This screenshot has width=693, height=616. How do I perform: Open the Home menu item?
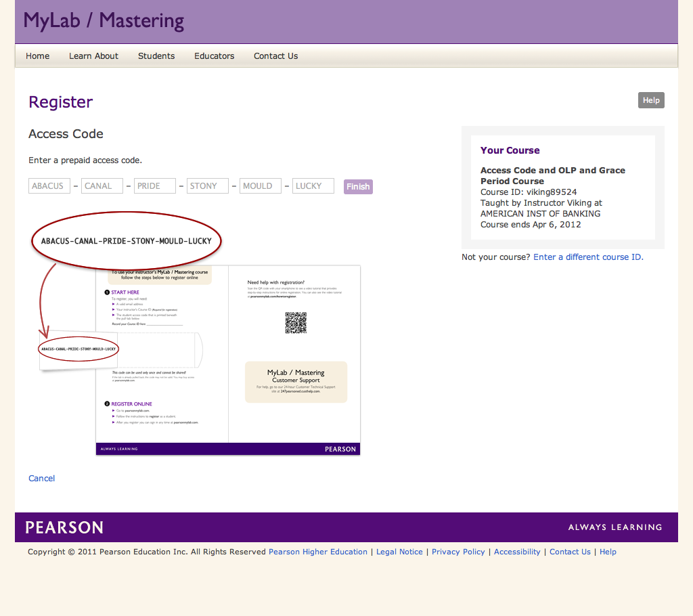point(38,56)
